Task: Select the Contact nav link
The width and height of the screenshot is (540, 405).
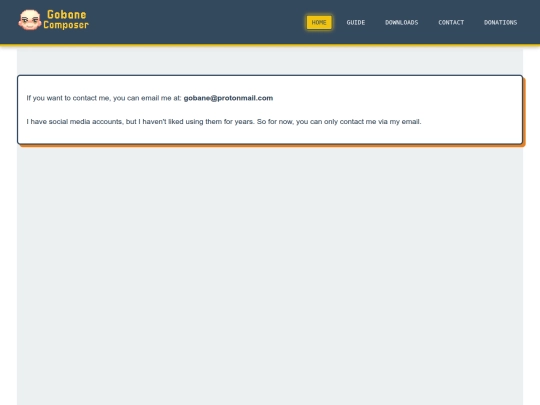Action: click(x=451, y=22)
